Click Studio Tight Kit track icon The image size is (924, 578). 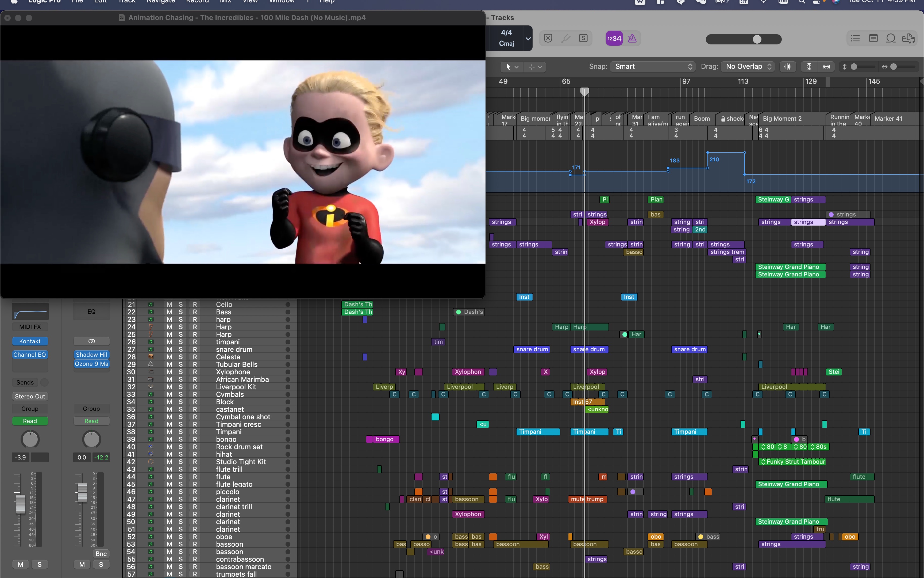click(151, 461)
